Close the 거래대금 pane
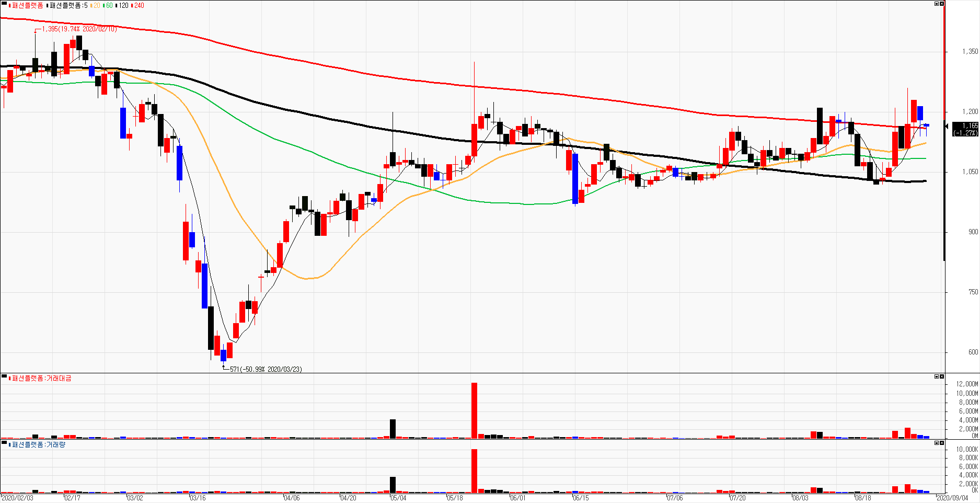This screenshot has width=980, height=503. point(942,376)
